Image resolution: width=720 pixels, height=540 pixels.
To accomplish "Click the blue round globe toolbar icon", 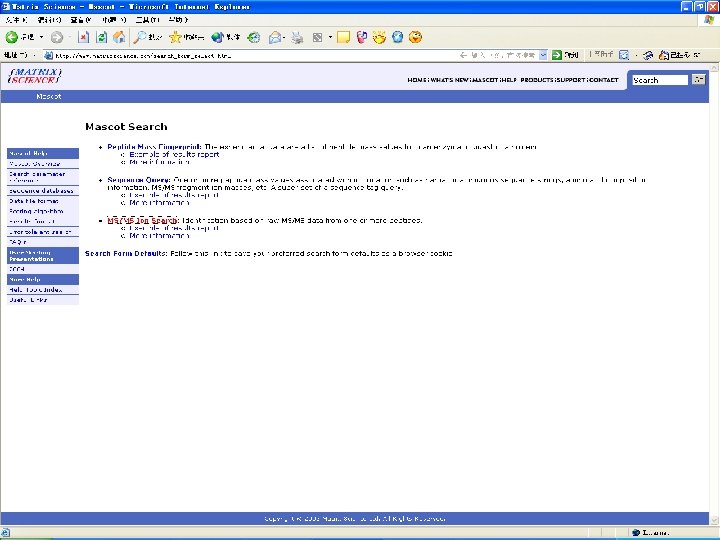I will tap(398, 37).
